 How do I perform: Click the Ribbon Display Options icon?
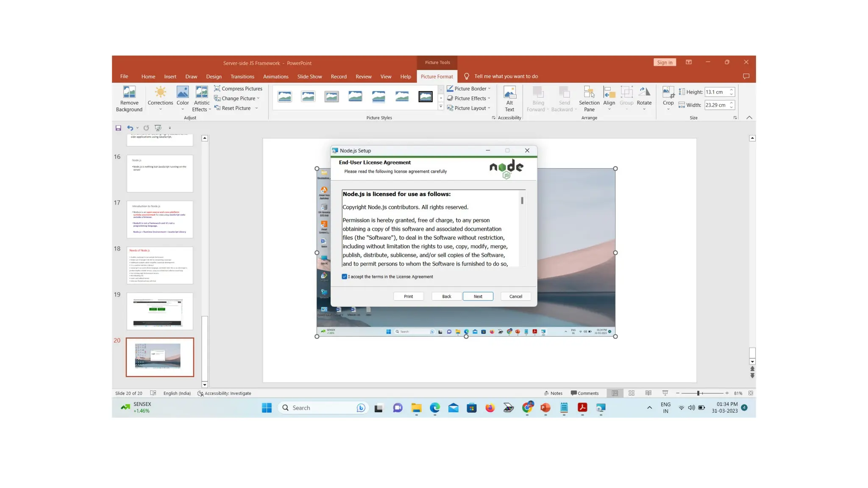click(689, 62)
